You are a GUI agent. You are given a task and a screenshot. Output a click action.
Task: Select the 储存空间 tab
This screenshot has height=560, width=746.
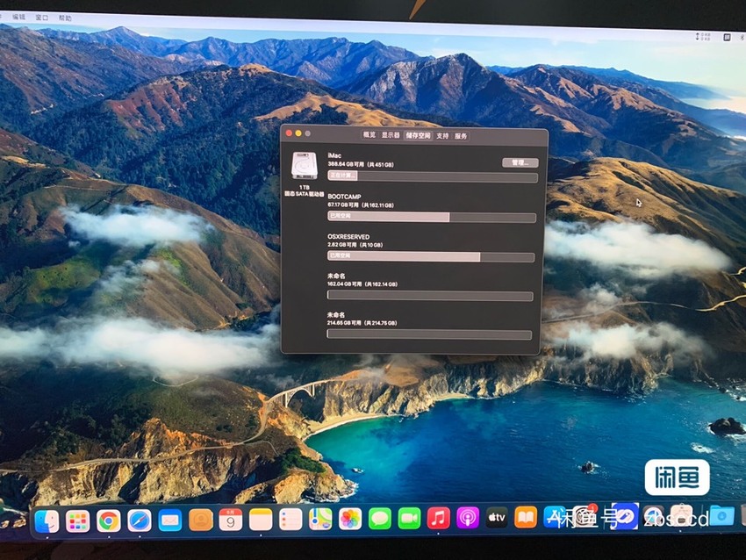click(x=418, y=135)
